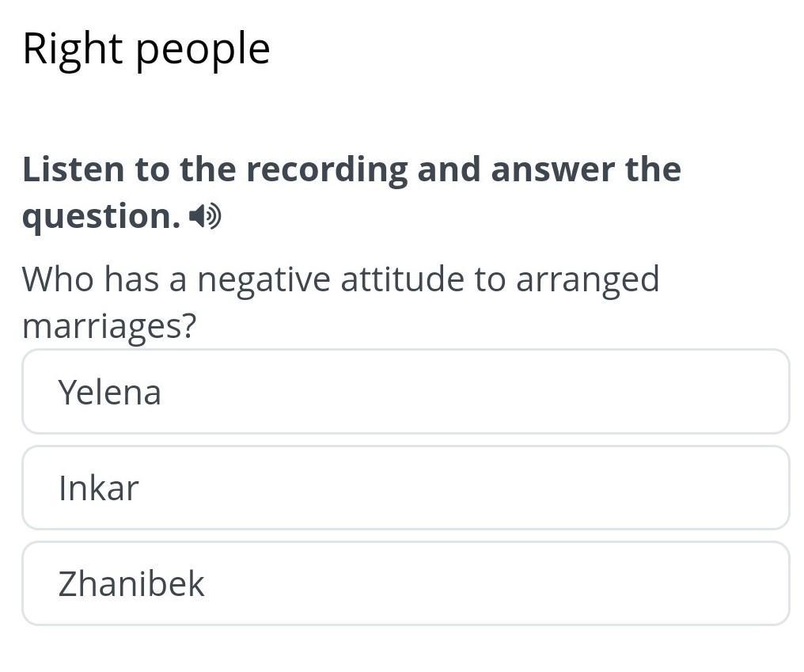The image size is (804, 672).
Task: Play the recording using the speaker icon
Action: (206, 216)
